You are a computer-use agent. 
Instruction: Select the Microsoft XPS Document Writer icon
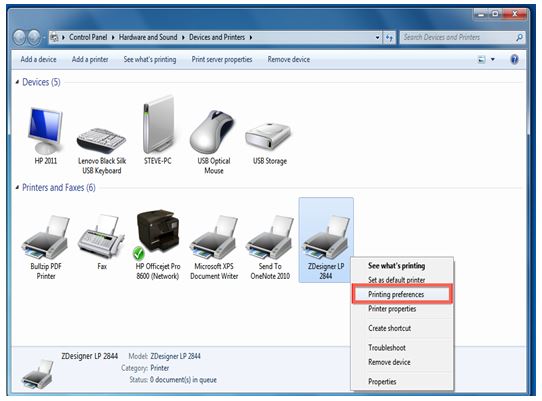pos(214,237)
